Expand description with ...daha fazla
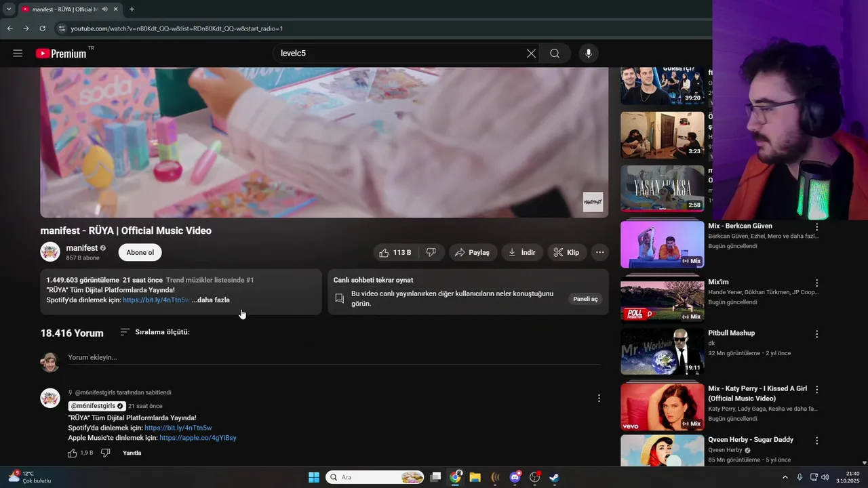The image size is (868, 488). click(x=210, y=300)
